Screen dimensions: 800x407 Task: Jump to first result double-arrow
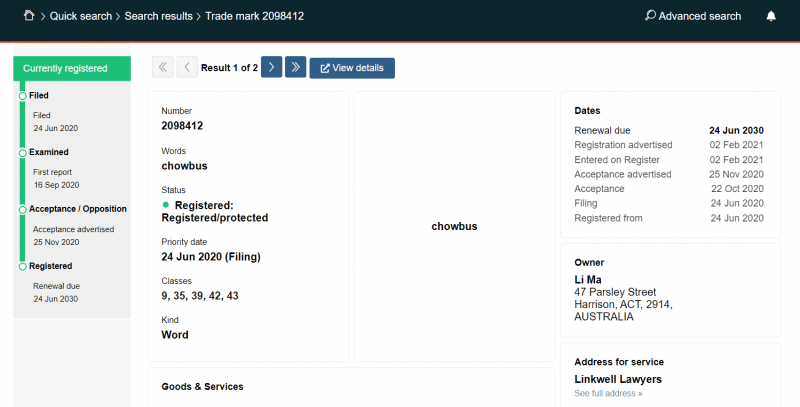coord(163,67)
